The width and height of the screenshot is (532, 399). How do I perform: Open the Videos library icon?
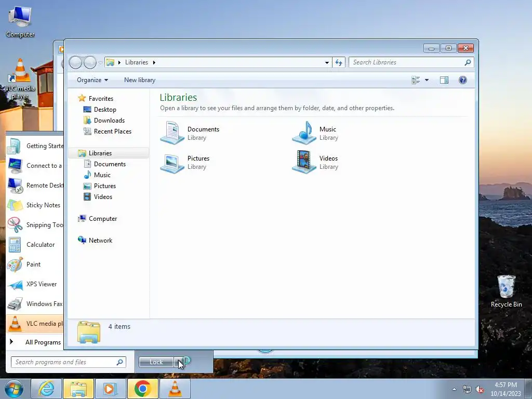click(304, 162)
